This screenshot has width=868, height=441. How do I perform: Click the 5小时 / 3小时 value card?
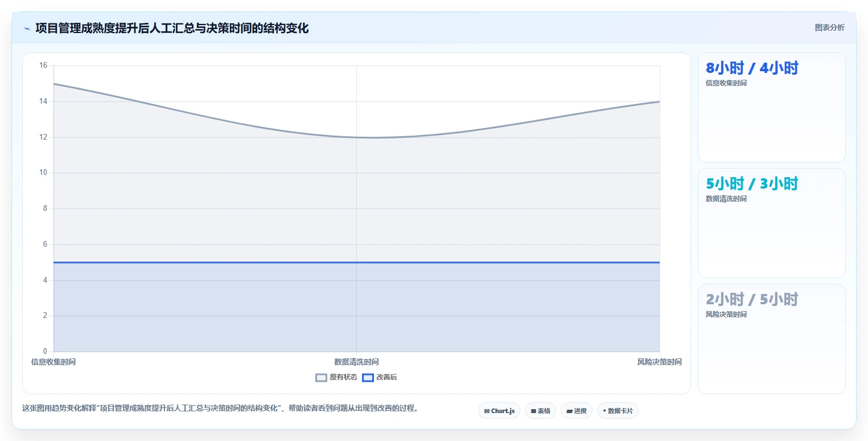(x=771, y=223)
